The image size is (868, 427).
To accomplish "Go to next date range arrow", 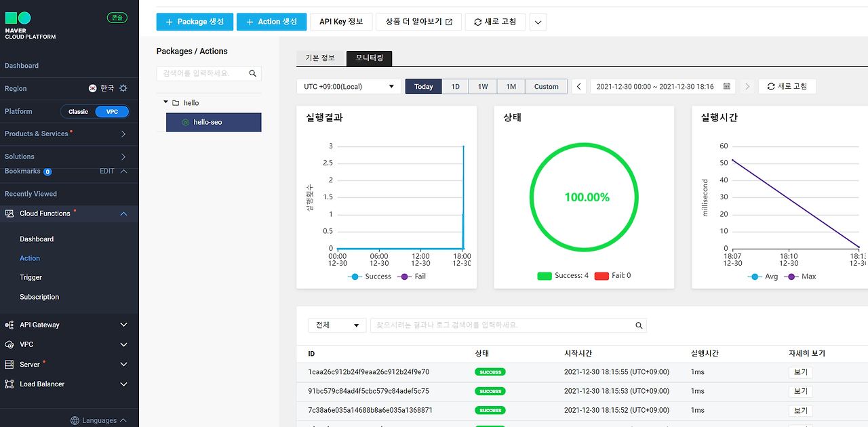I will [x=747, y=86].
